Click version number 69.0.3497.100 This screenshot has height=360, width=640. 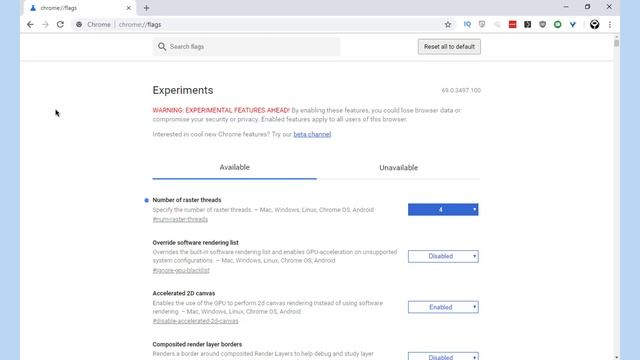461,90
